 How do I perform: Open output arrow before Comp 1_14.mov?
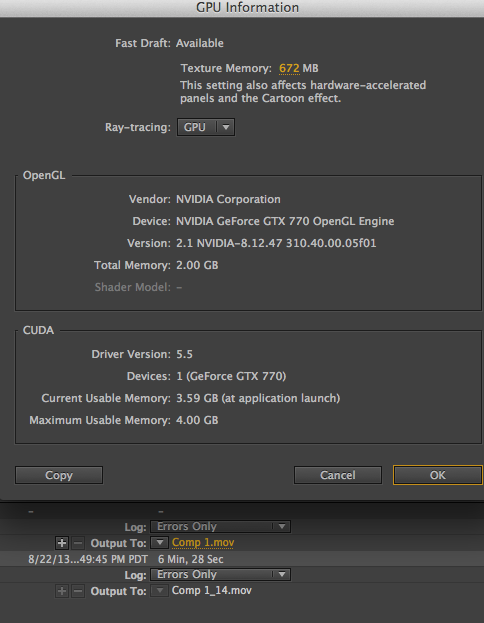[159, 590]
